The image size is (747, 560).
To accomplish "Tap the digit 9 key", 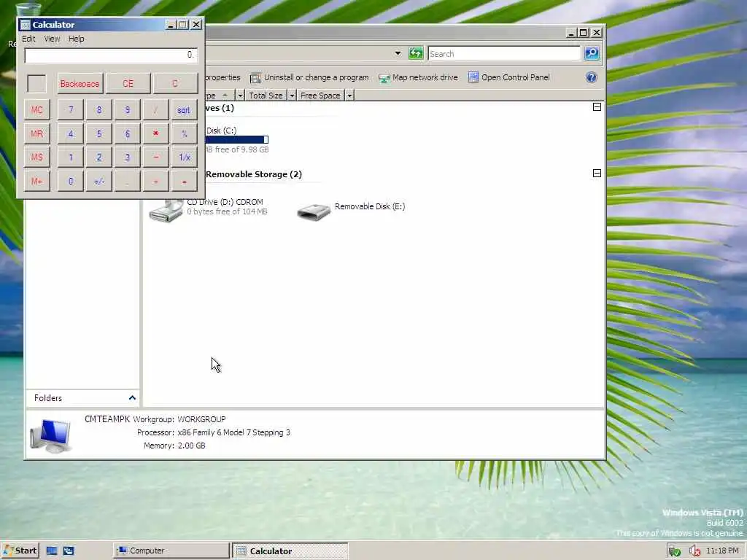I will tap(127, 109).
